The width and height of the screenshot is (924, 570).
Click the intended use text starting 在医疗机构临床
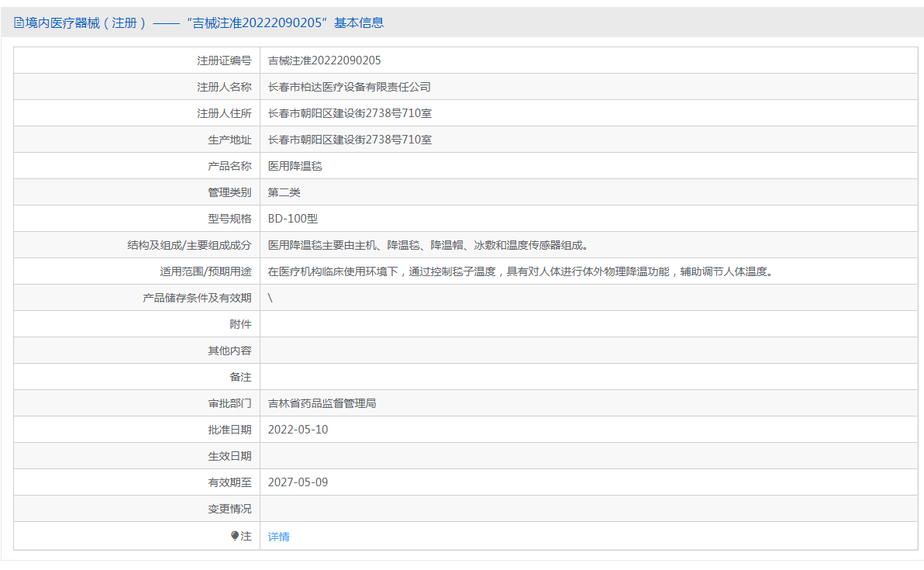[521, 271]
